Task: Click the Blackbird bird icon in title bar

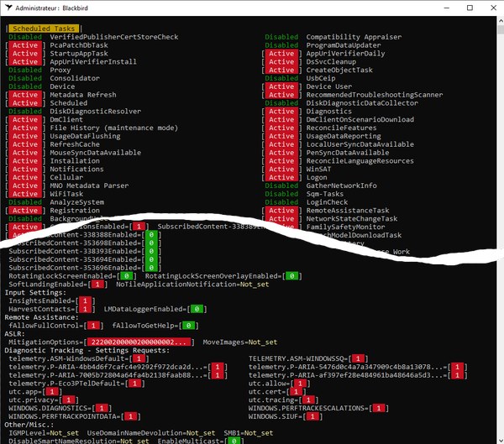Action: click(x=8, y=8)
